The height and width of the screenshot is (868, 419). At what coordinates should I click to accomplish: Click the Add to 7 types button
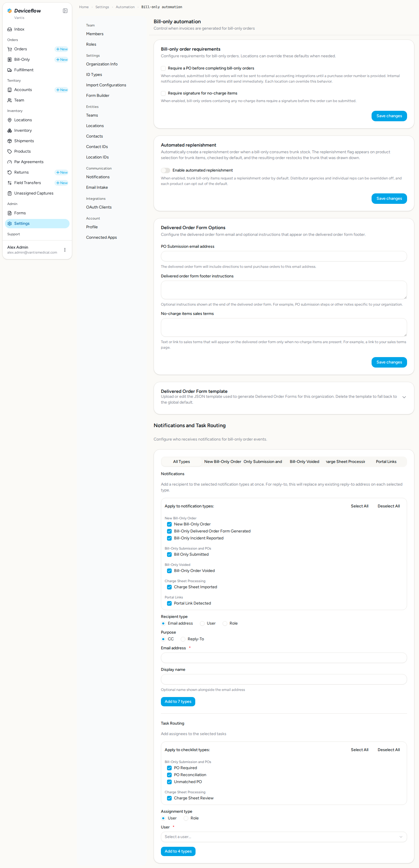(x=178, y=702)
